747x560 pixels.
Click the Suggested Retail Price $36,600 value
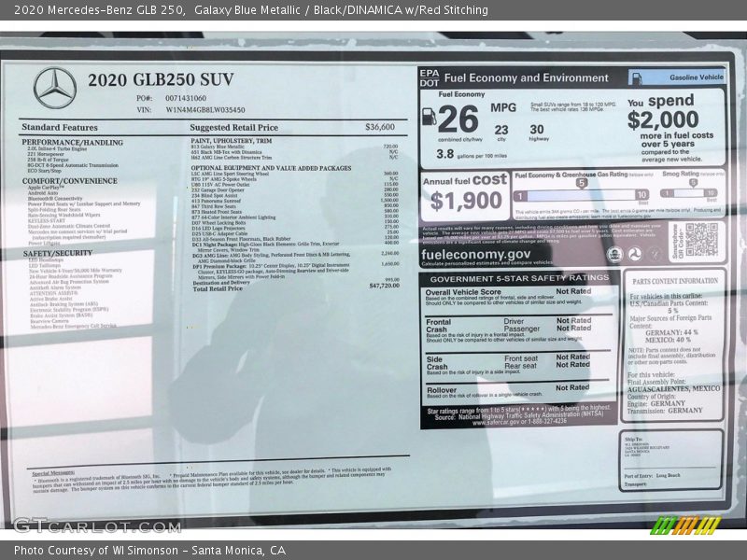(380, 127)
